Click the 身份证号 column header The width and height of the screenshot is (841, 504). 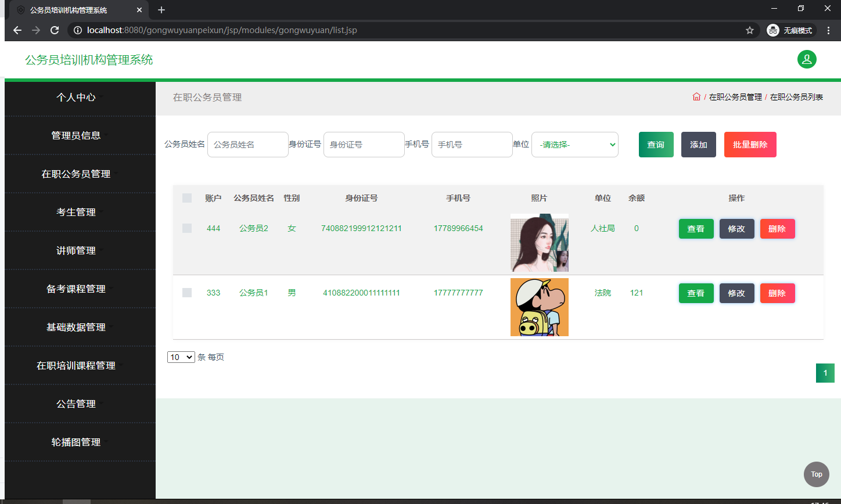(361, 198)
